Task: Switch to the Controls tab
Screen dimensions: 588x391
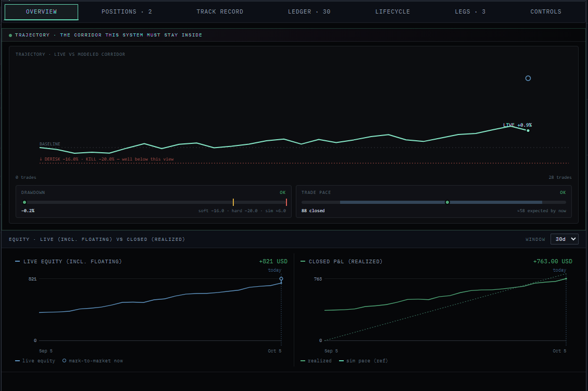Action: [546, 11]
